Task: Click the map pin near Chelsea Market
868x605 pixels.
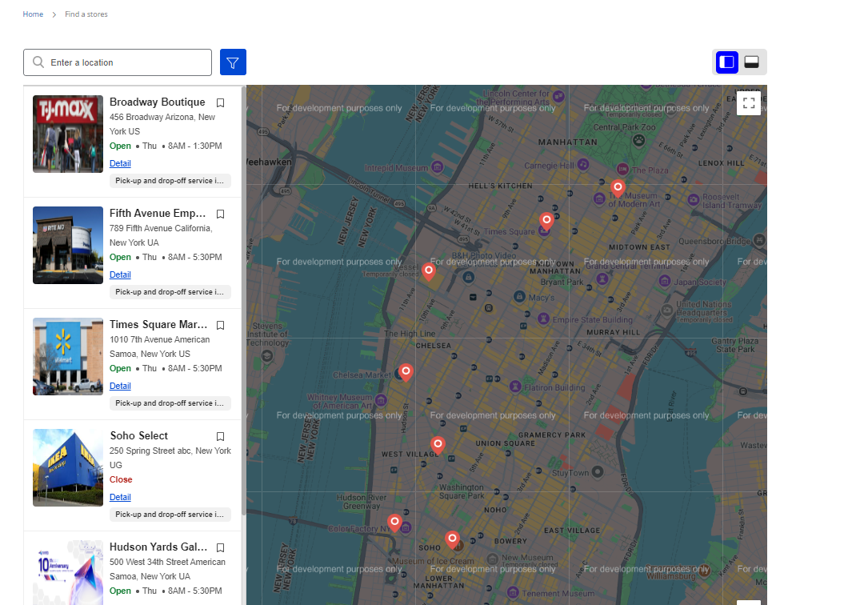Action: 406,371
